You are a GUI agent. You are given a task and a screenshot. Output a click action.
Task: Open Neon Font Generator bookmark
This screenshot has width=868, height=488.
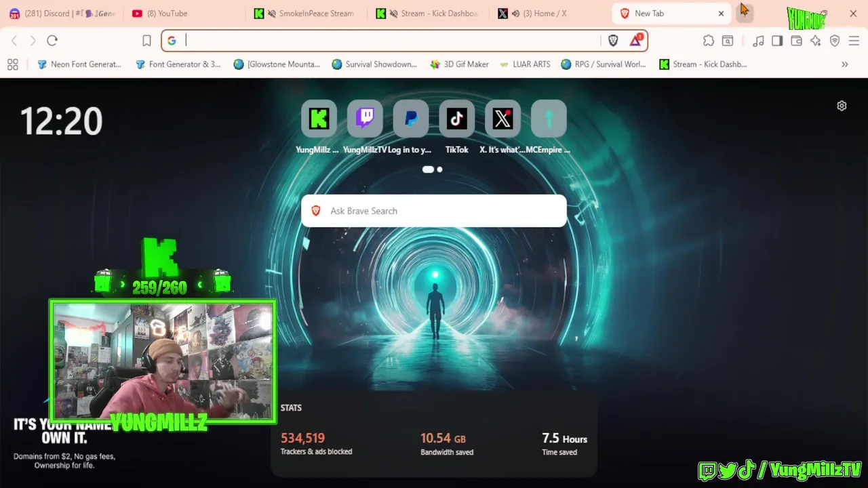pos(79,64)
